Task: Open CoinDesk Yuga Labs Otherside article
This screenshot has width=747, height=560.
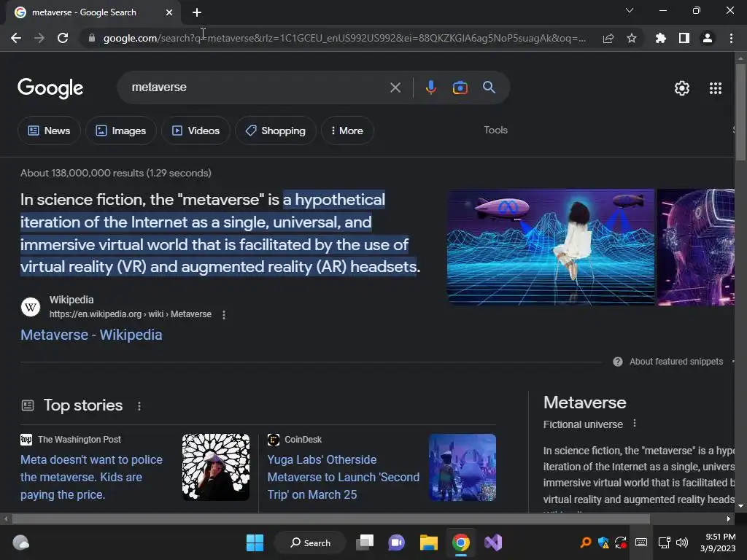Action: (x=343, y=477)
